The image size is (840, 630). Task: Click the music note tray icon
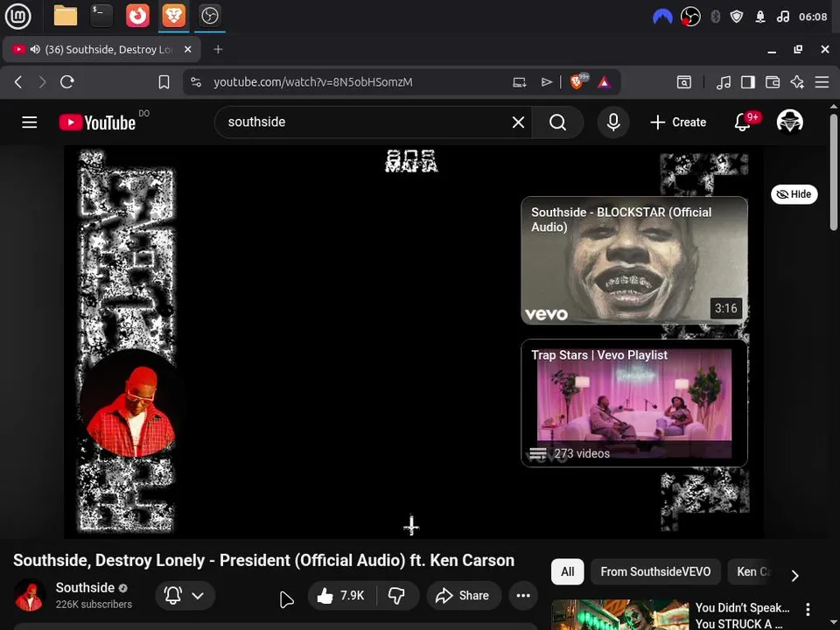782,17
